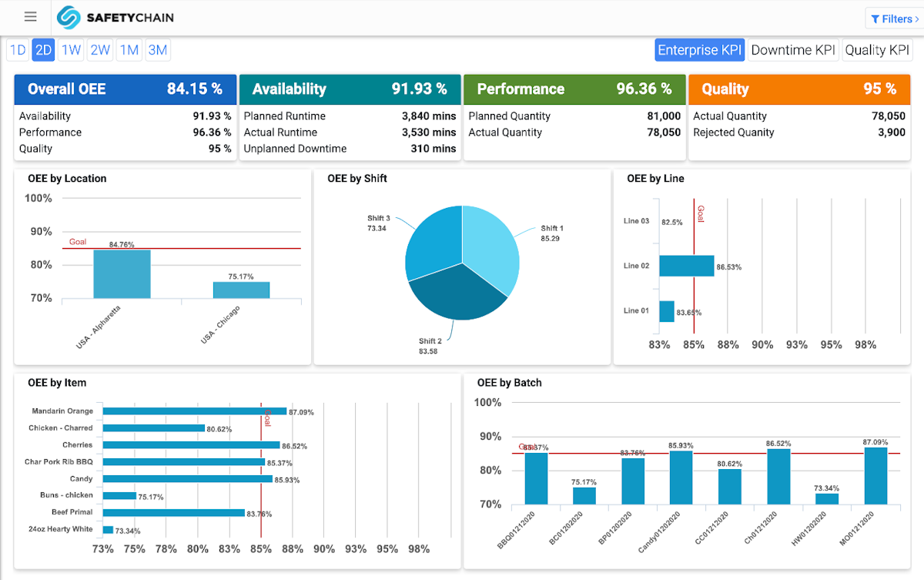Switch to the 1W time range
This screenshot has width=924, height=580.
tap(71, 49)
